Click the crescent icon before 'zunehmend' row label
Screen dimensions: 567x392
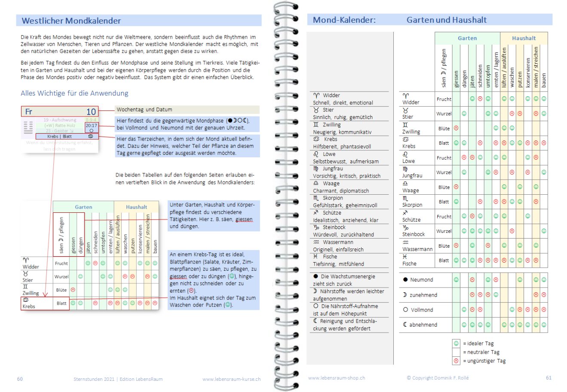405,295
